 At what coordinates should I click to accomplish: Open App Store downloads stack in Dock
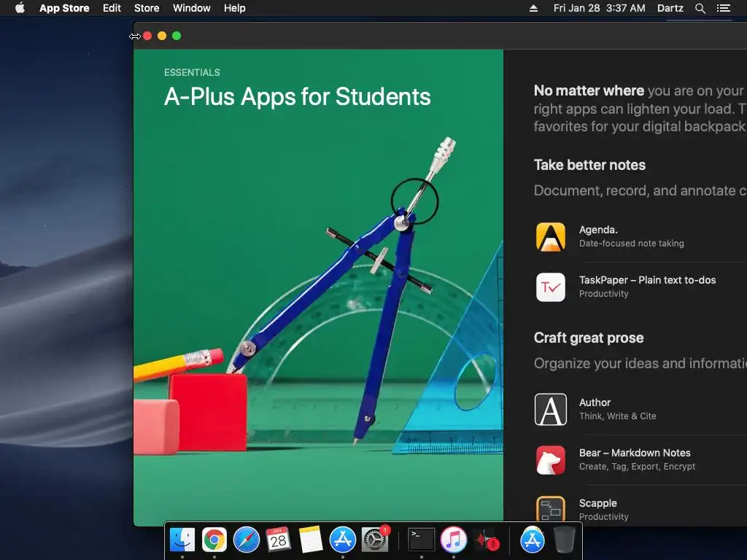[532, 540]
